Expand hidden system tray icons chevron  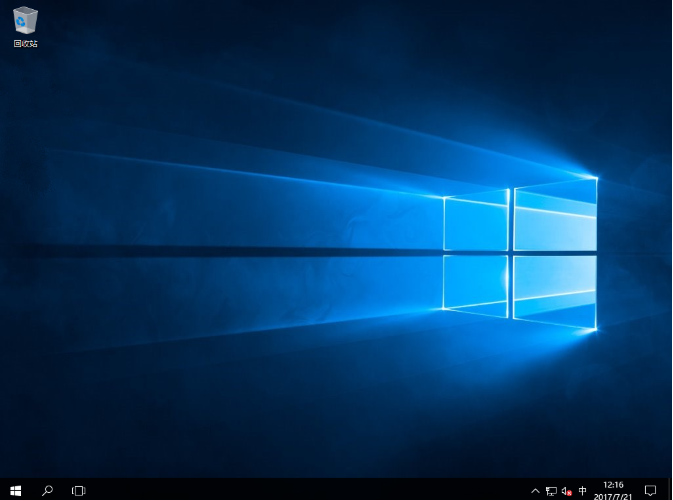[535, 491]
